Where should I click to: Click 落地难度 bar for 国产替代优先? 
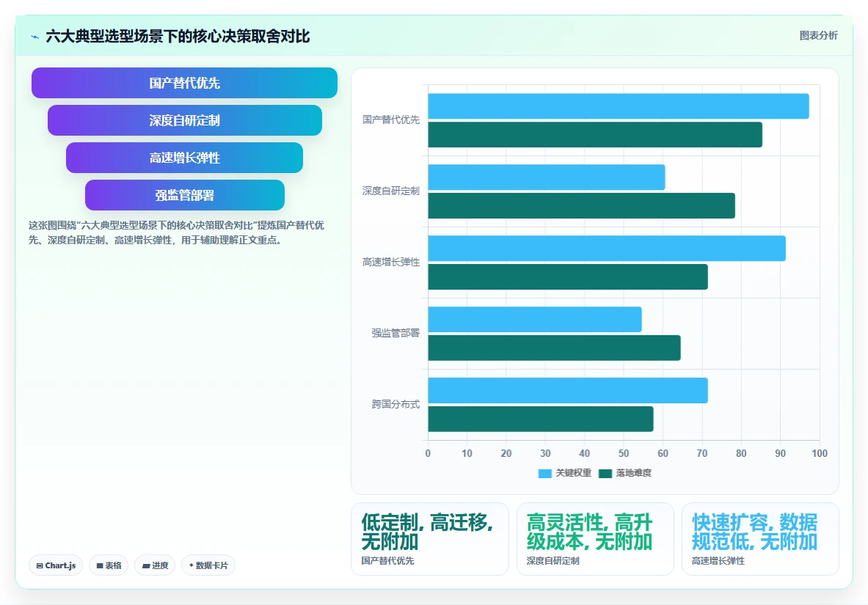[595, 134]
